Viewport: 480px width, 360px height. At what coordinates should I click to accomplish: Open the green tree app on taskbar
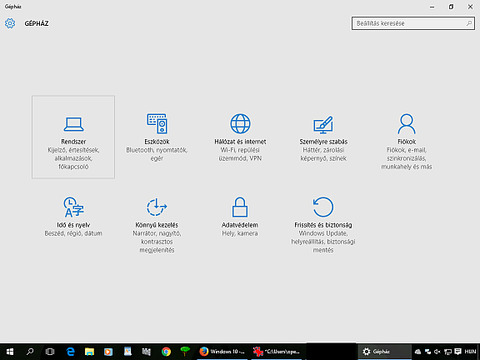(x=185, y=351)
